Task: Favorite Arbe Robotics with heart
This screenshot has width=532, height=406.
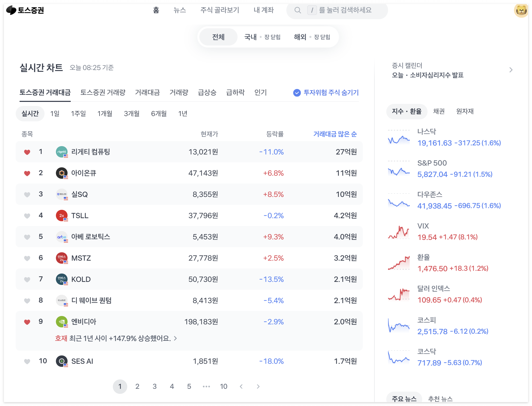Action: [27, 237]
